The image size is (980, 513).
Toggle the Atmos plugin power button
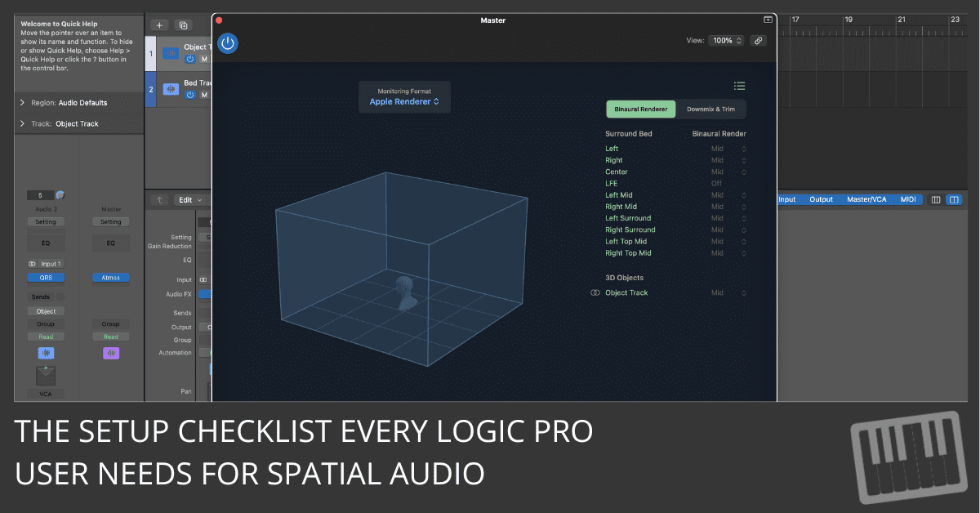click(228, 43)
